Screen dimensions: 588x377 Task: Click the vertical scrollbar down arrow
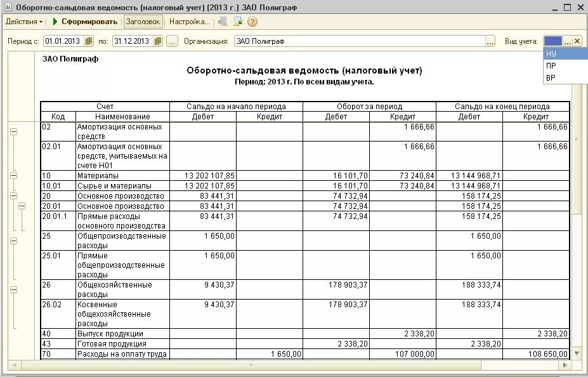point(577,354)
